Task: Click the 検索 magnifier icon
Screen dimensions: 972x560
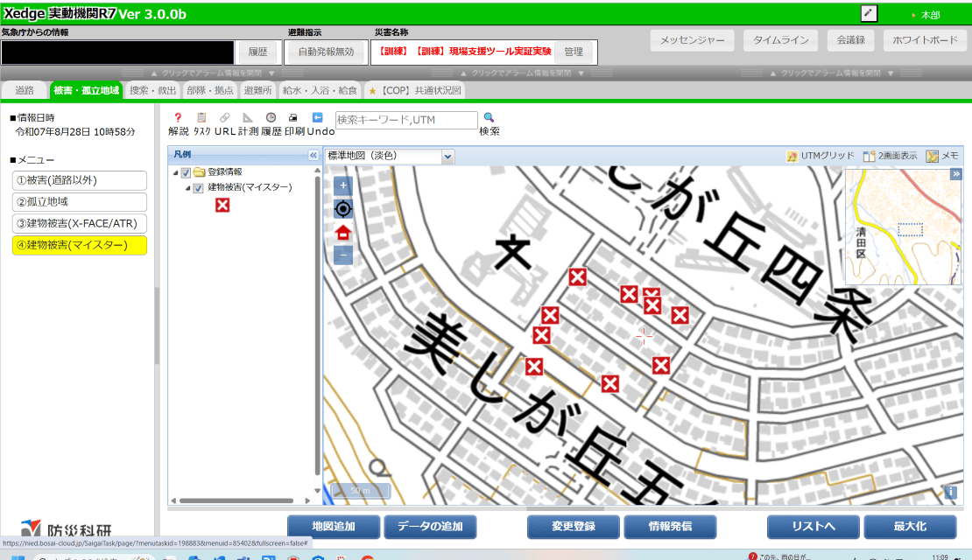Action: [489, 118]
